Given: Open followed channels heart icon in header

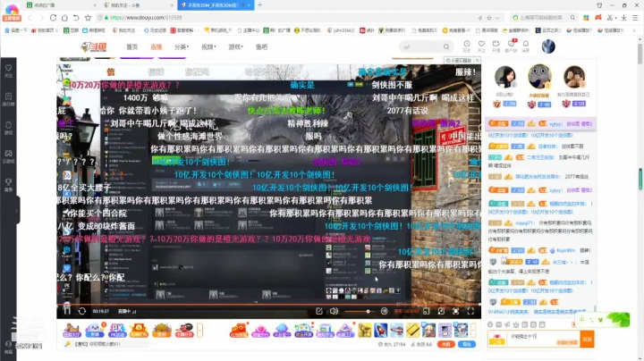Looking at the screenshot, I should [x=481, y=46].
